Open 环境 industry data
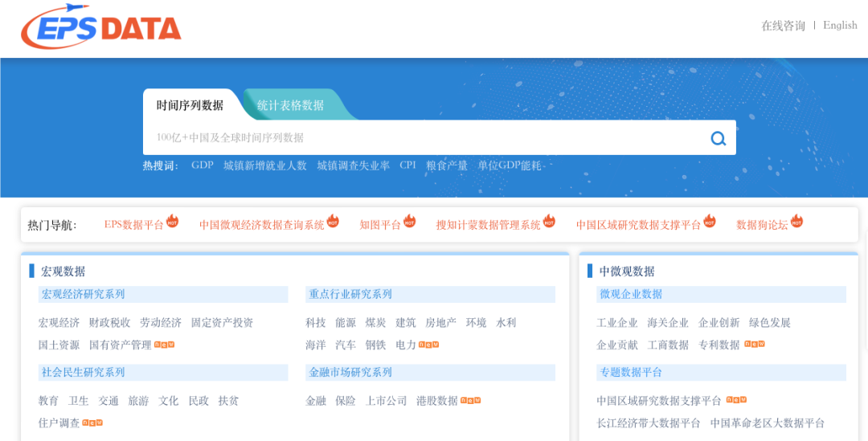Screen dimensions: 868x441 tap(476, 323)
